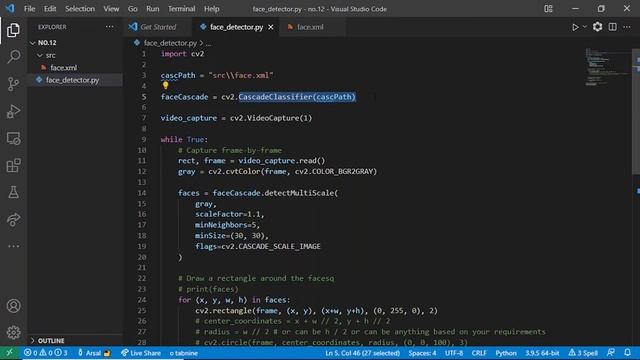640x360 pixels.
Task: Open Remote Explorer view
Action: click(x=13, y=138)
